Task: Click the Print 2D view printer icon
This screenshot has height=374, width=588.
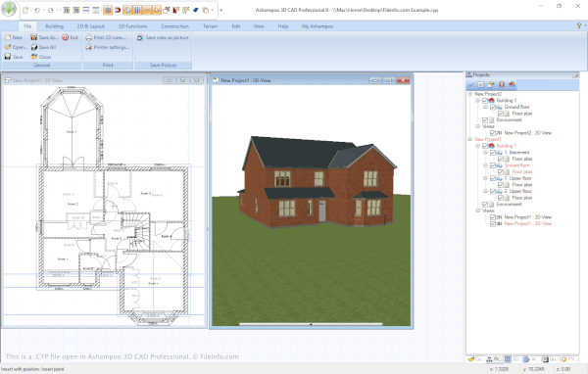Action: pos(89,37)
